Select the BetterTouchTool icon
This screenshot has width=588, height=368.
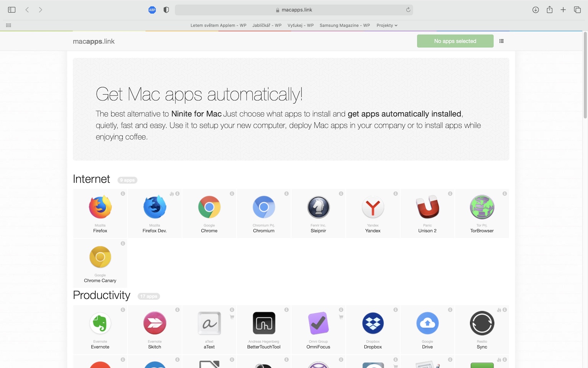pos(264,323)
